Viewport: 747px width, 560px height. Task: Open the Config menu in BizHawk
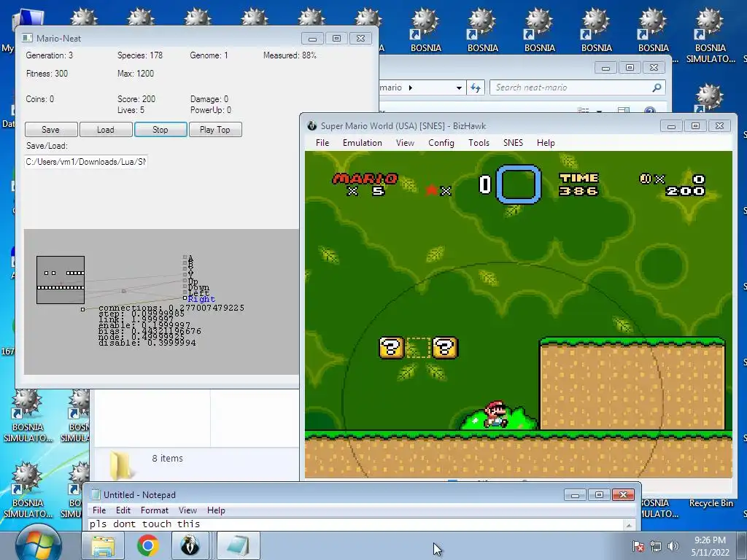coord(441,143)
